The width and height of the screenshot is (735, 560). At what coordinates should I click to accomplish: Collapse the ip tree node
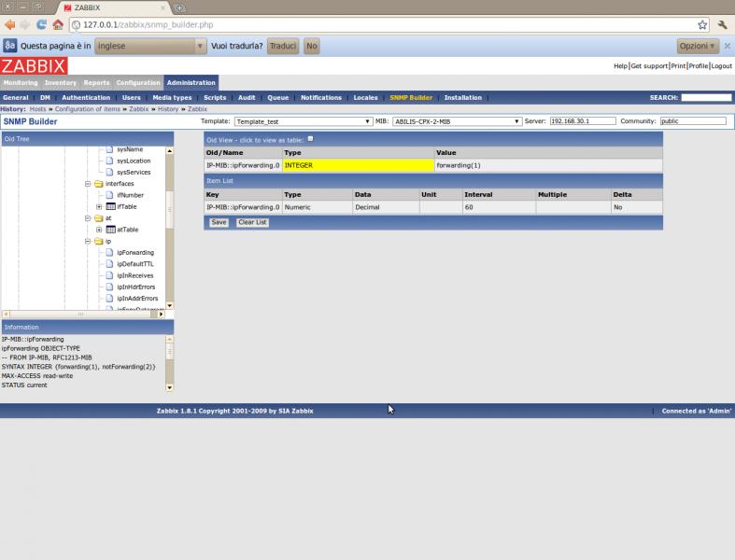click(88, 241)
